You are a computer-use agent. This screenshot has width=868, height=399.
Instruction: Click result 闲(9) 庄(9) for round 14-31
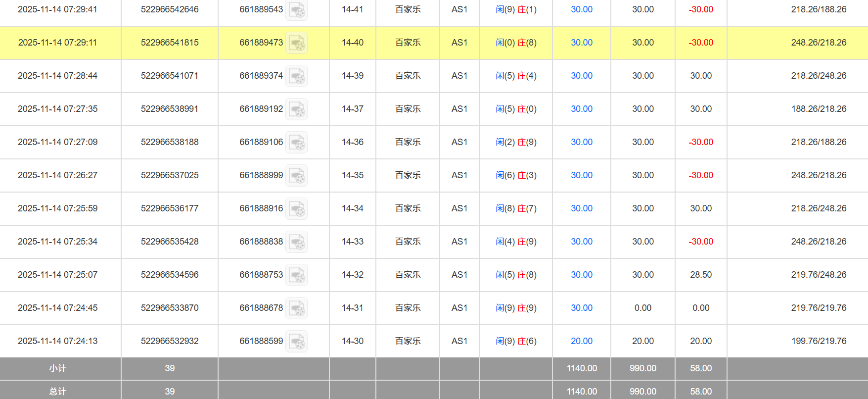pos(516,308)
